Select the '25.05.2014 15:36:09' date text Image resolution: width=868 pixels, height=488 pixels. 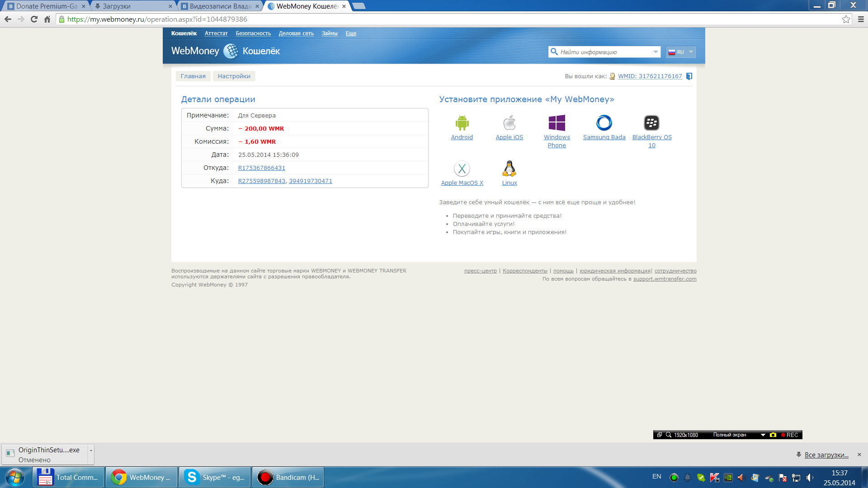[269, 155]
